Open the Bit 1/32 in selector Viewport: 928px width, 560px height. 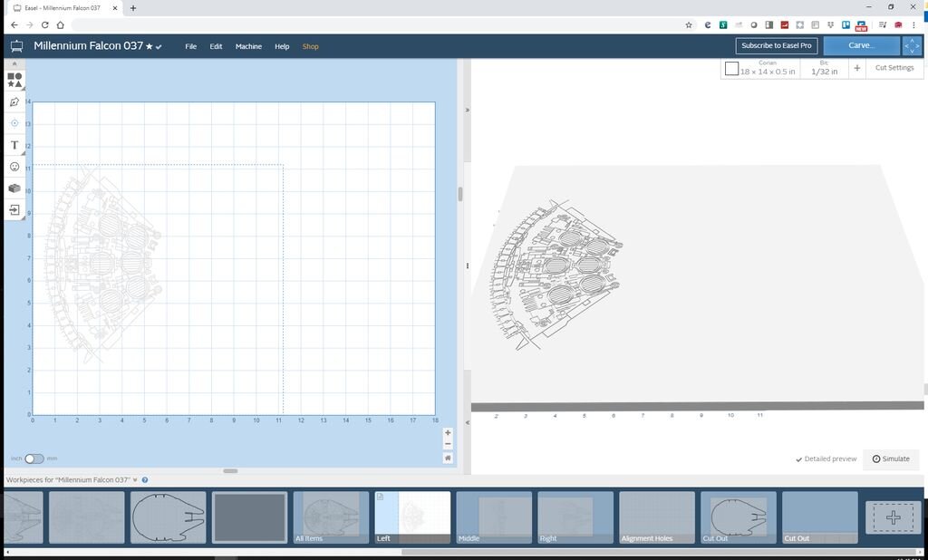click(x=825, y=68)
